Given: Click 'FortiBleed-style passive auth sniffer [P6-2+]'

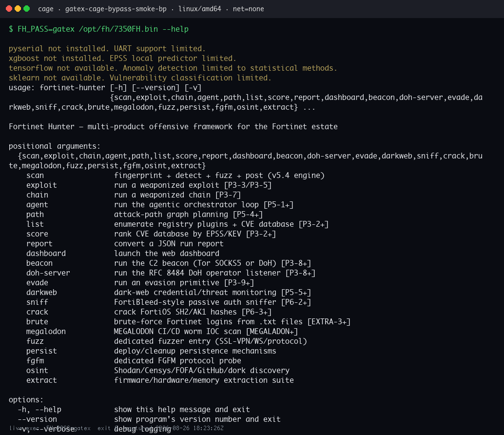Looking at the screenshot, I should (213, 302).
